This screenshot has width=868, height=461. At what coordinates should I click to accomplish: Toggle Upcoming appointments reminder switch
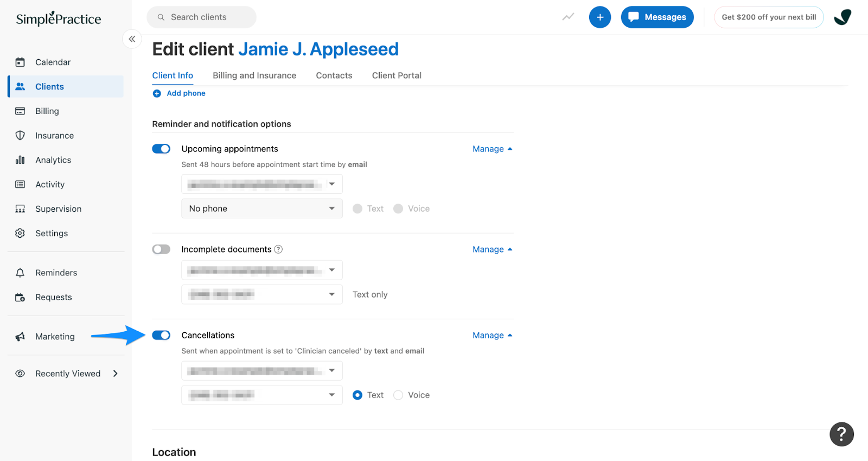tap(161, 149)
